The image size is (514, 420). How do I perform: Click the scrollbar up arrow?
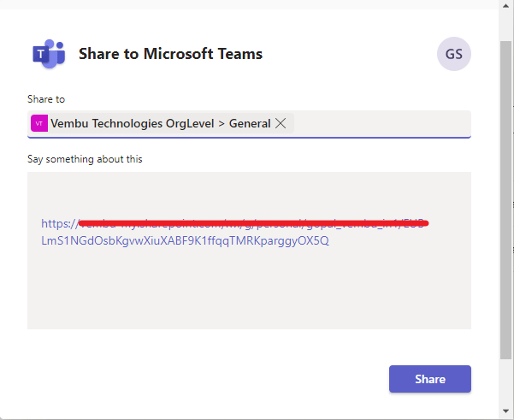[505, 5]
